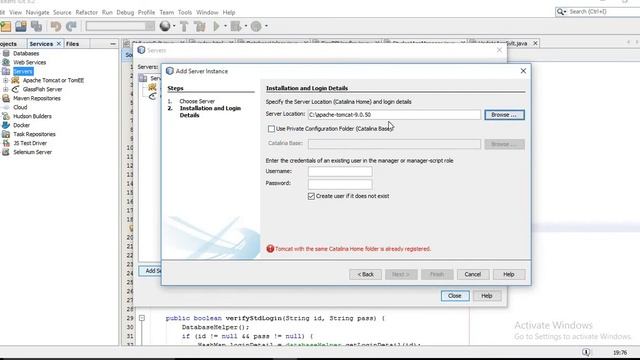Click the Docker whale icon
The image size is (640, 360).
tap(6, 125)
